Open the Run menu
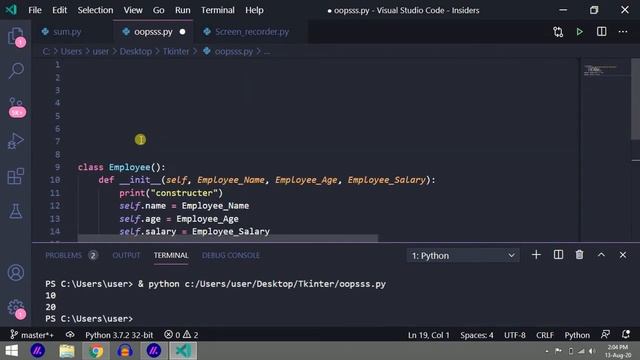 point(182,10)
